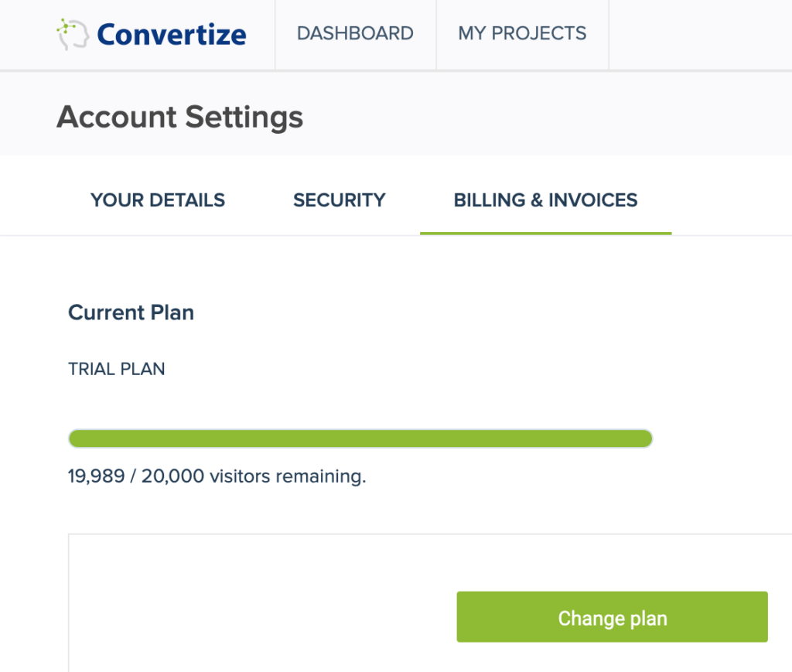Click the TRIAL PLAN label

116,369
